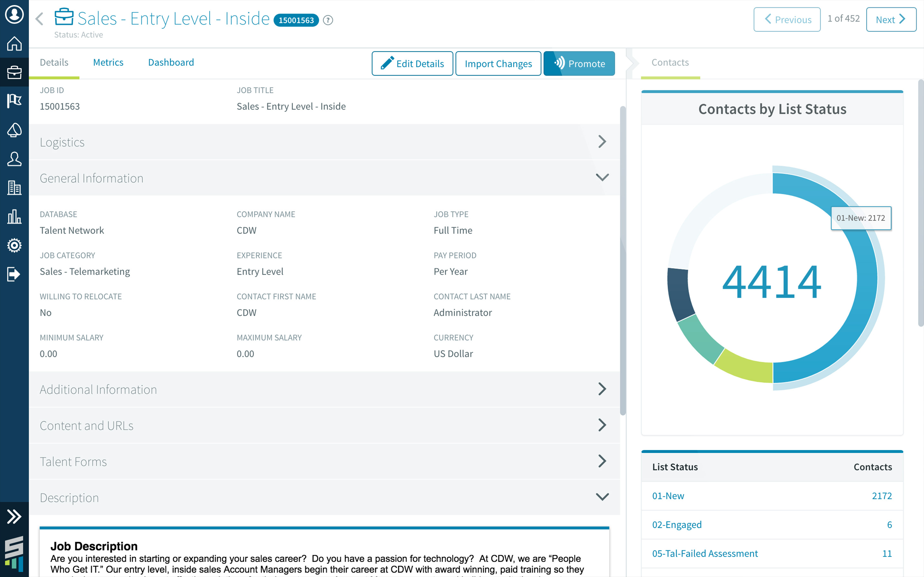Switch to the Dashboard tab
Image resolution: width=924 pixels, height=577 pixels.
171,62
